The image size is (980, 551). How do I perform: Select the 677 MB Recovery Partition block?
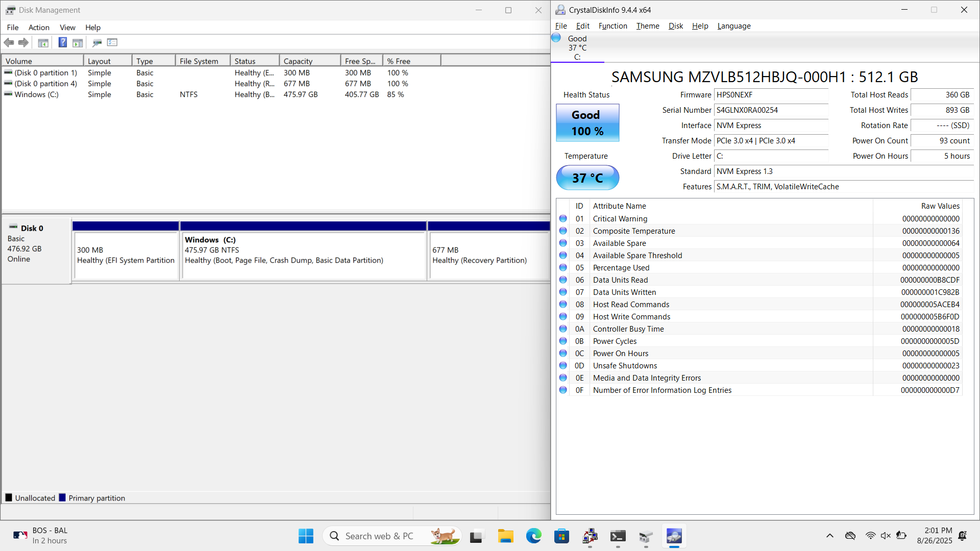[489, 255]
